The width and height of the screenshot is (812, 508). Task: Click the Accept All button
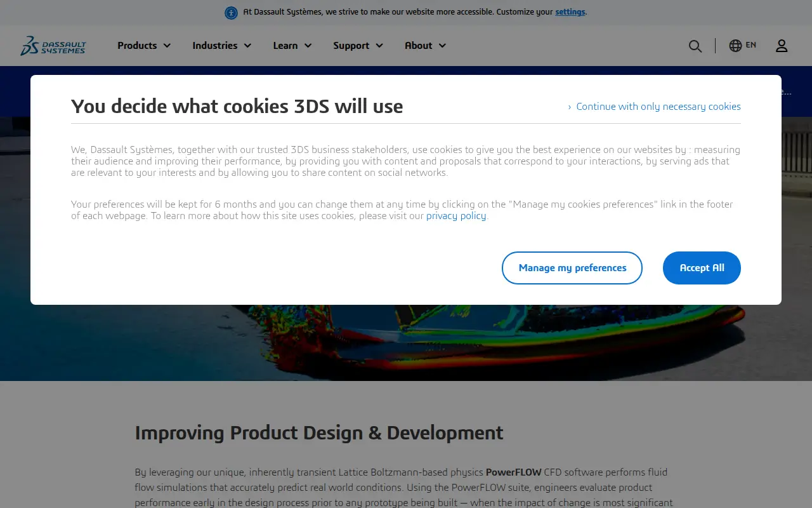702,268
